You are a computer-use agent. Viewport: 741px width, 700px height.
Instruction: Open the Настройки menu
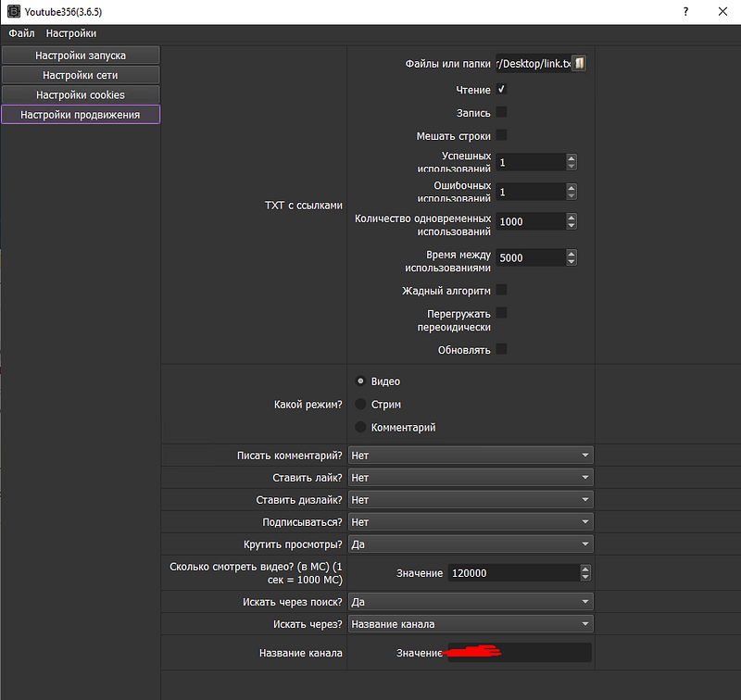[71, 33]
